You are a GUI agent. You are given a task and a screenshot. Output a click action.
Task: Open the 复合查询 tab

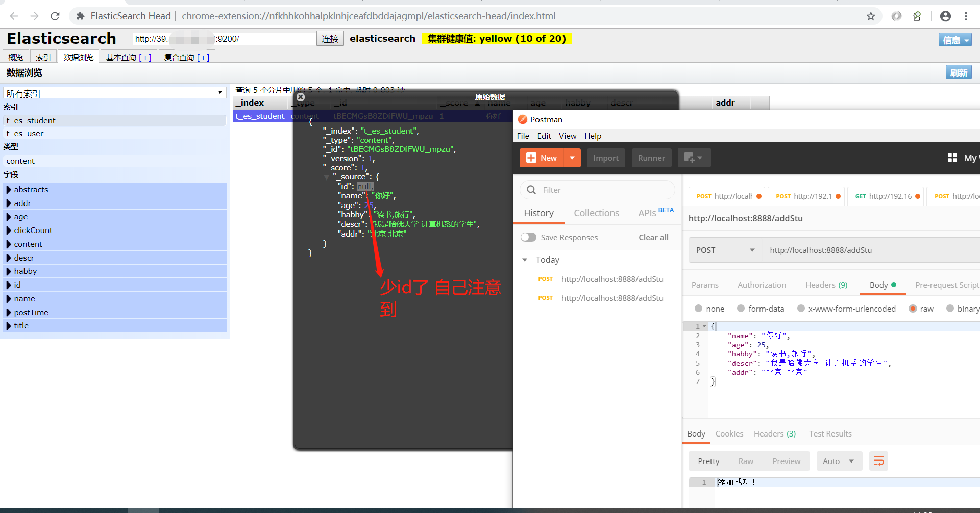[187, 57]
